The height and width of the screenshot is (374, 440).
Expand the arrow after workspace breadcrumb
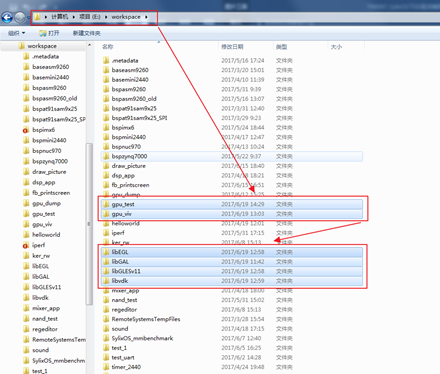(x=146, y=17)
